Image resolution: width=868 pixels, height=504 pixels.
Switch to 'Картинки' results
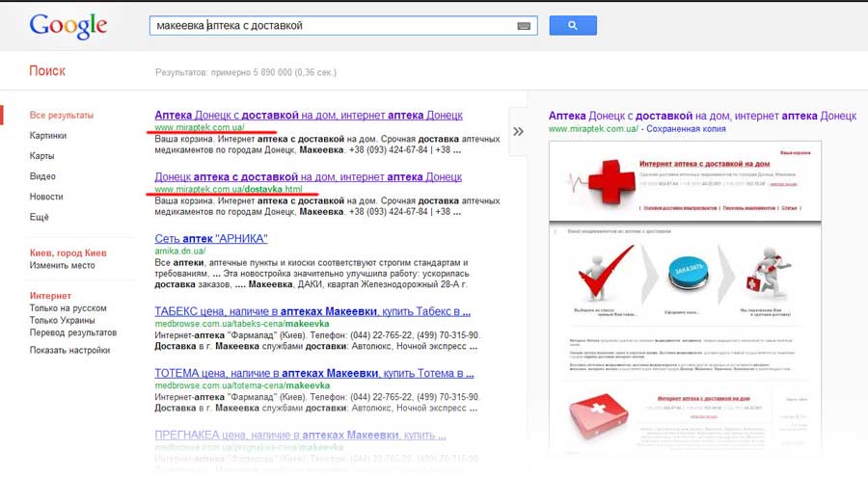[x=48, y=136]
